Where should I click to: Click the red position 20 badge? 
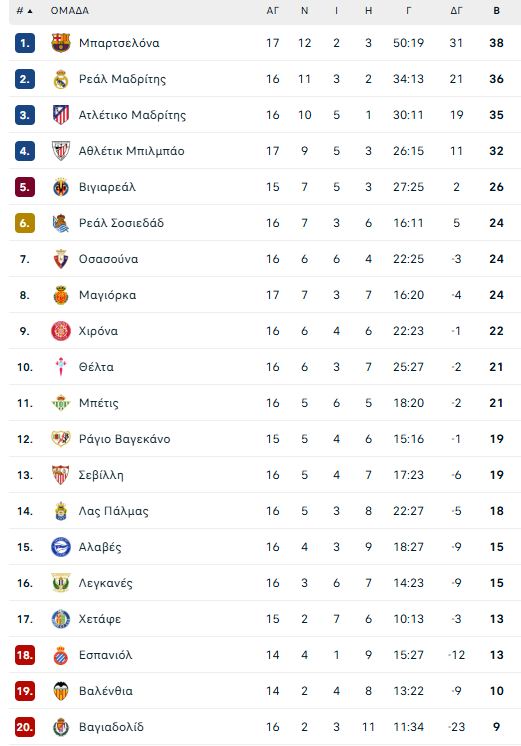click(x=25, y=727)
